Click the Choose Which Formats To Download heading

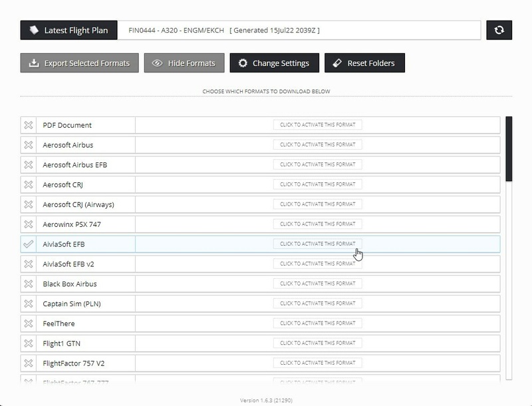267,91
